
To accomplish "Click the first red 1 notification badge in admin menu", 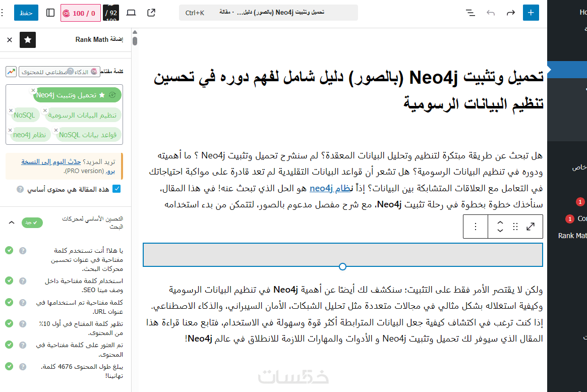I will click(580, 202).
